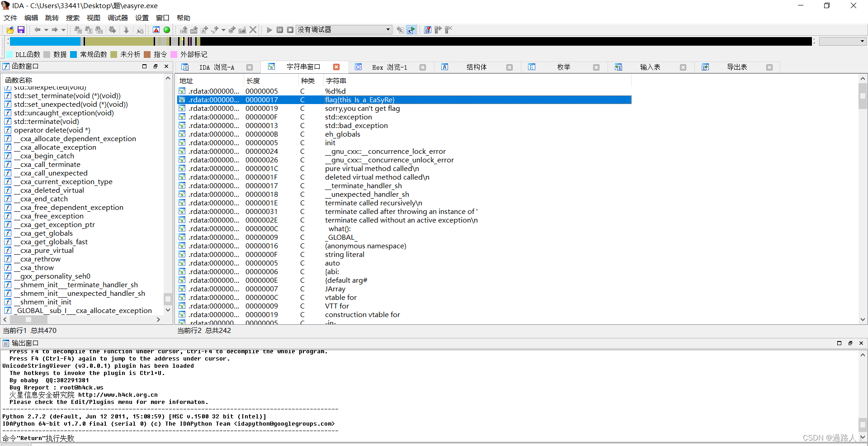Select the Create data toolbar icon
Viewport: 868px width, 446px height.
coord(194,29)
